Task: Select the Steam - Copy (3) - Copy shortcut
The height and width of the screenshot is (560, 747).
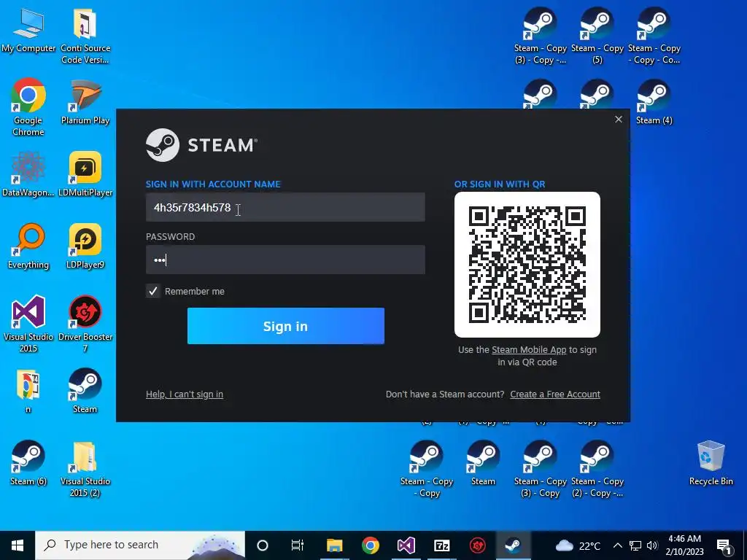Action: click(x=541, y=469)
